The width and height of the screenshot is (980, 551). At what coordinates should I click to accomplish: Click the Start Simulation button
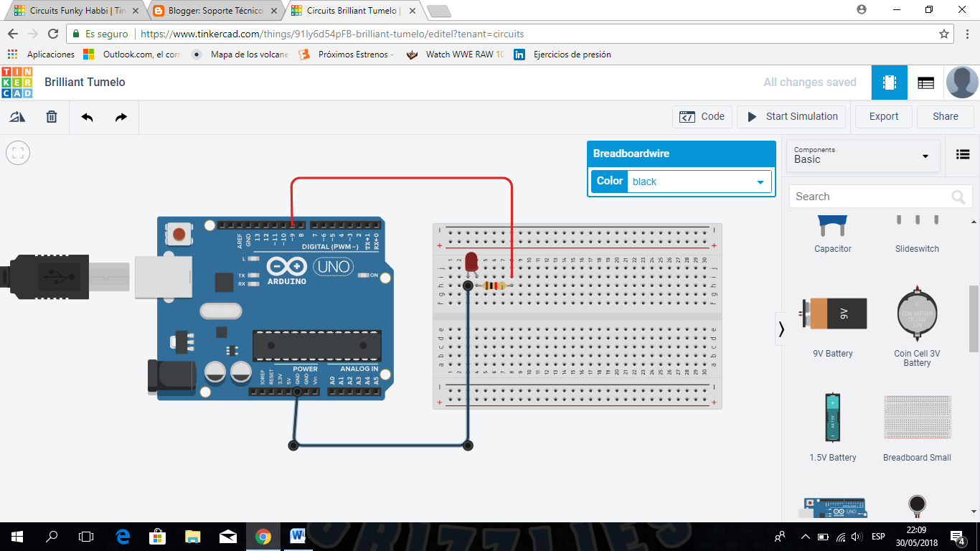click(x=791, y=116)
